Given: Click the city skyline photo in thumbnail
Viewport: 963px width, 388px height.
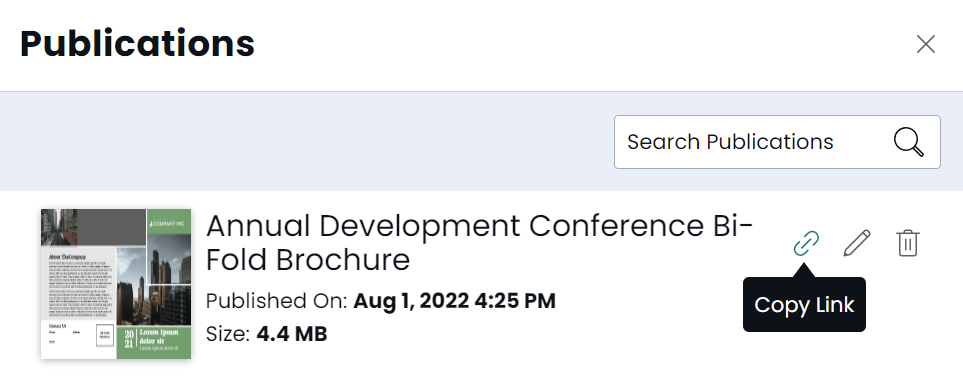Looking at the screenshot, I should point(154,281).
